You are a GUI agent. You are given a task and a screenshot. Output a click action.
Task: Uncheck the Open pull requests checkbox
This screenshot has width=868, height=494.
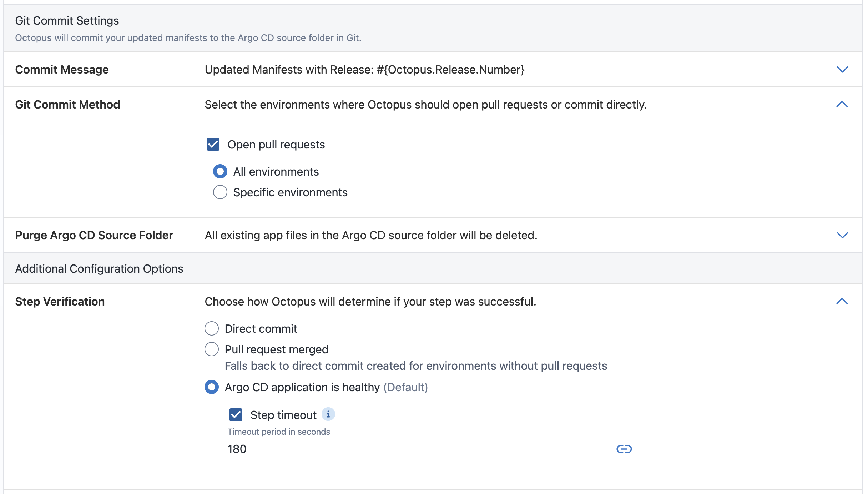pos(213,144)
